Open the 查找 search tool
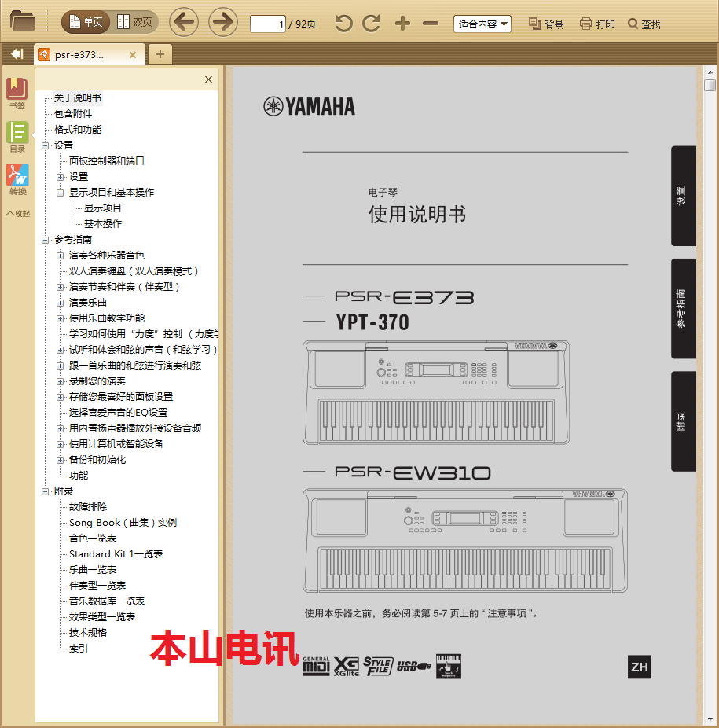The height and width of the screenshot is (728, 719). pyautogui.click(x=644, y=24)
